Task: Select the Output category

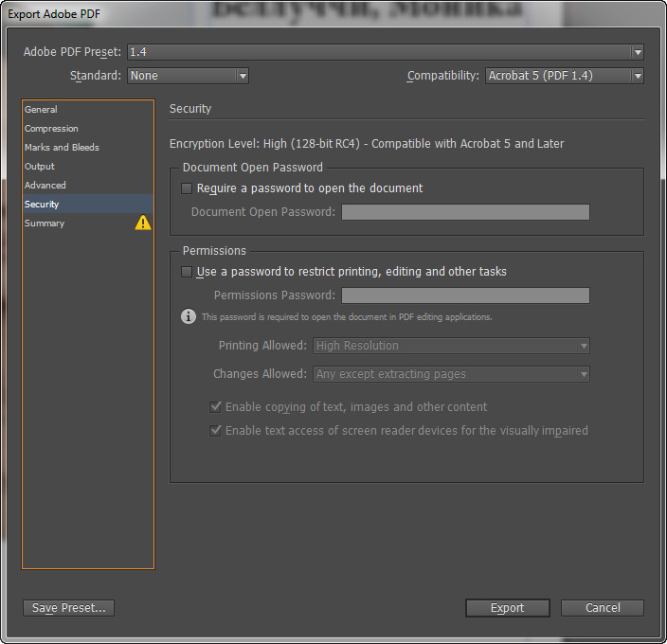Action: click(87, 166)
